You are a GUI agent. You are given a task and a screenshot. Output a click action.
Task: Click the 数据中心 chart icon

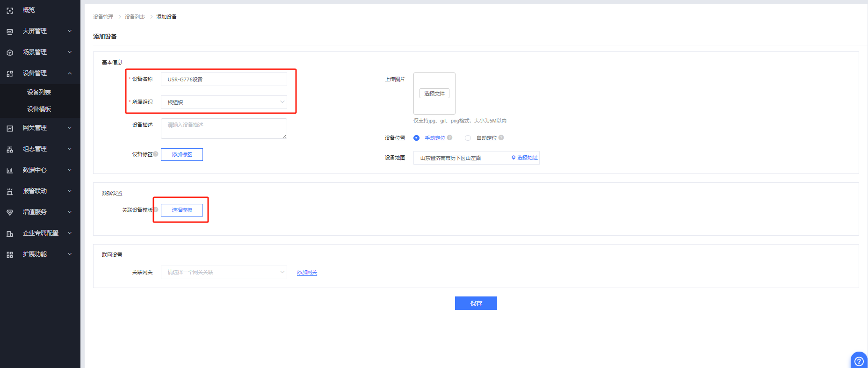(x=10, y=170)
